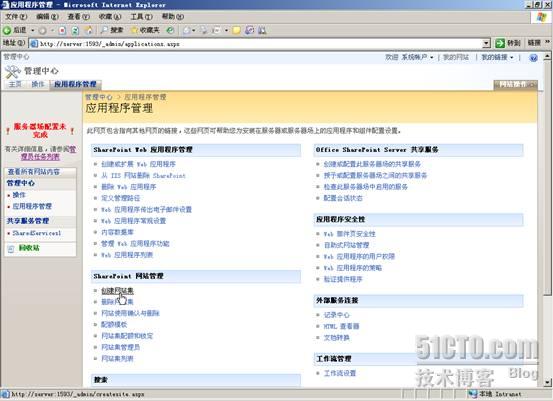Open the 工具 menu

141,17
